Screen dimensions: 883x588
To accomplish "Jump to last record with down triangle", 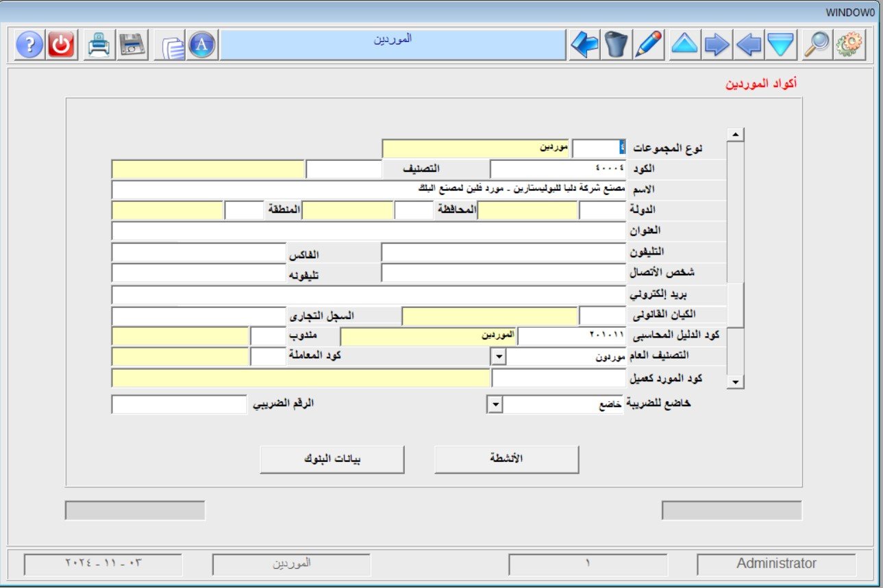I will click(780, 45).
